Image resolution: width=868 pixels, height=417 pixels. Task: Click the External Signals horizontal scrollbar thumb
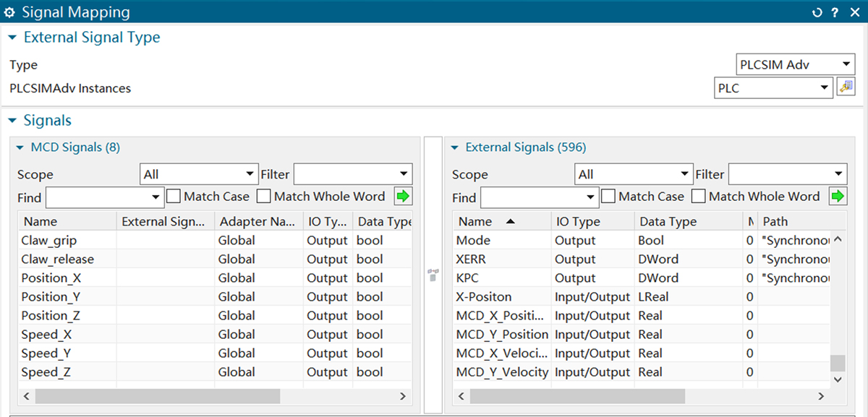[x=577, y=396]
